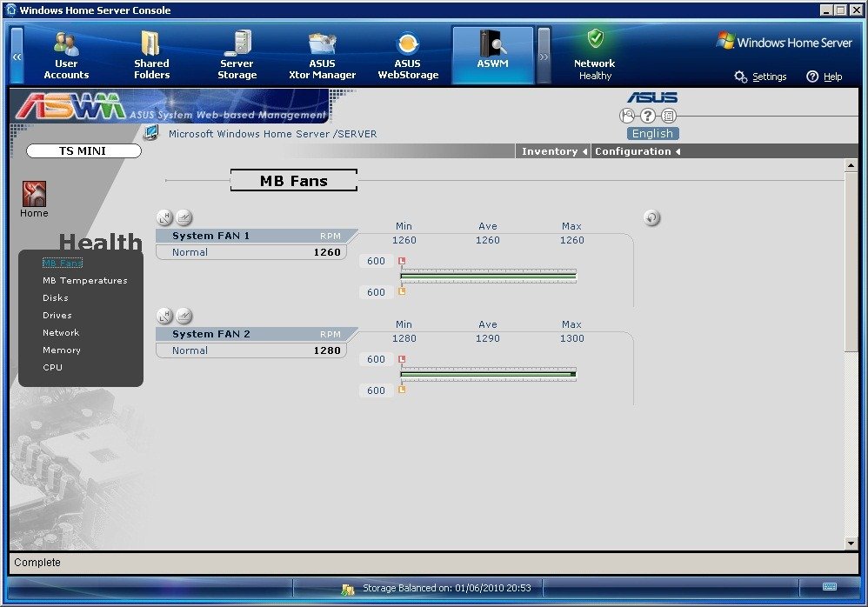Select the ASWM tab
This screenshot has width=868, height=607.
tap(492, 56)
